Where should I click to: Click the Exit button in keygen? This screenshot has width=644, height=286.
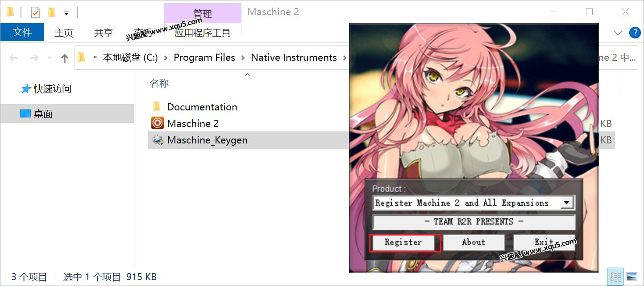[x=544, y=243]
